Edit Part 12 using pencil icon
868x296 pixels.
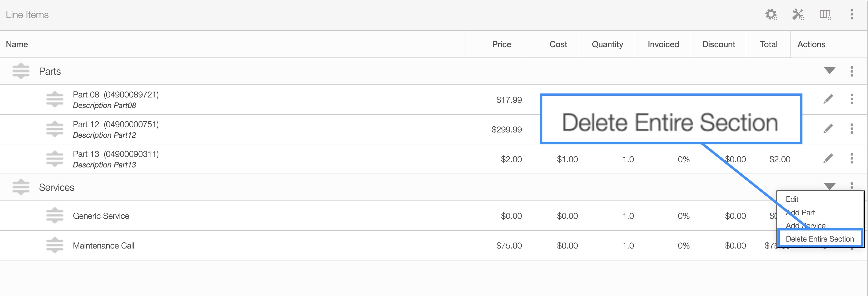click(x=828, y=129)
